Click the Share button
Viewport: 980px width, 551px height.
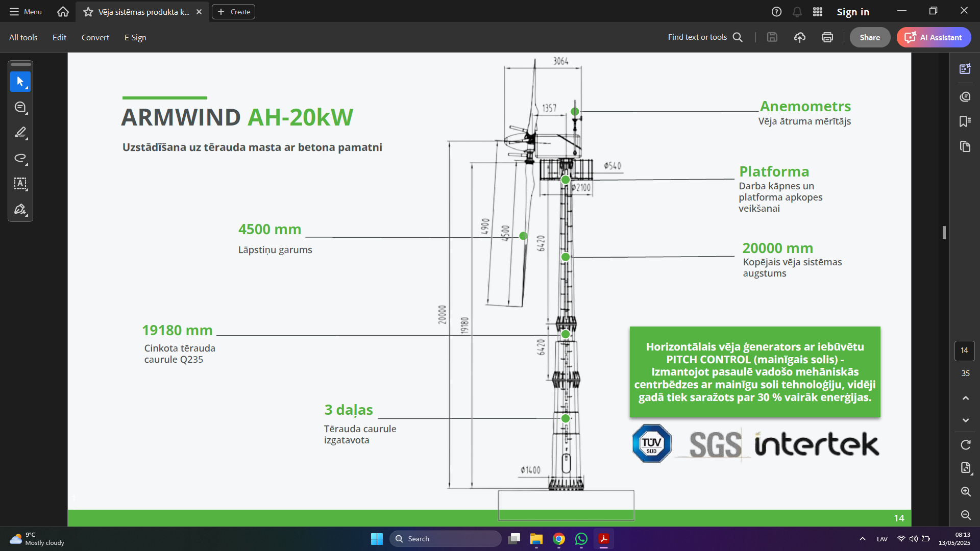[869, 37]
